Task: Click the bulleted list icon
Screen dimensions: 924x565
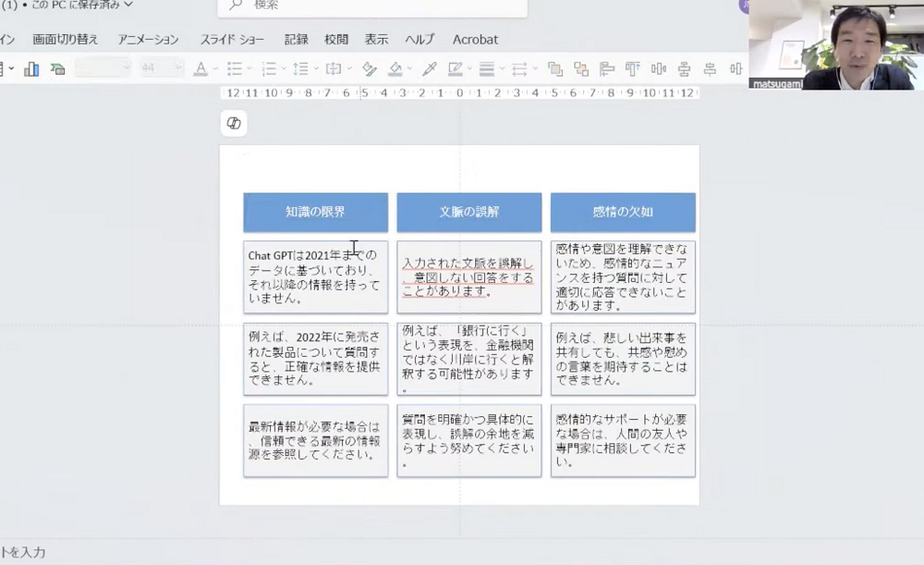Action: click(x=235, y=69)
